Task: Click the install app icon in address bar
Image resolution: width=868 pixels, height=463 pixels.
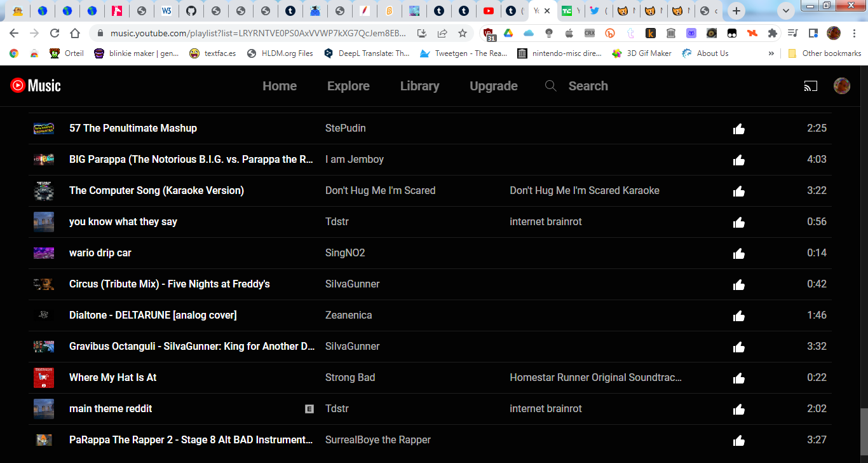Action: point(422,33)
